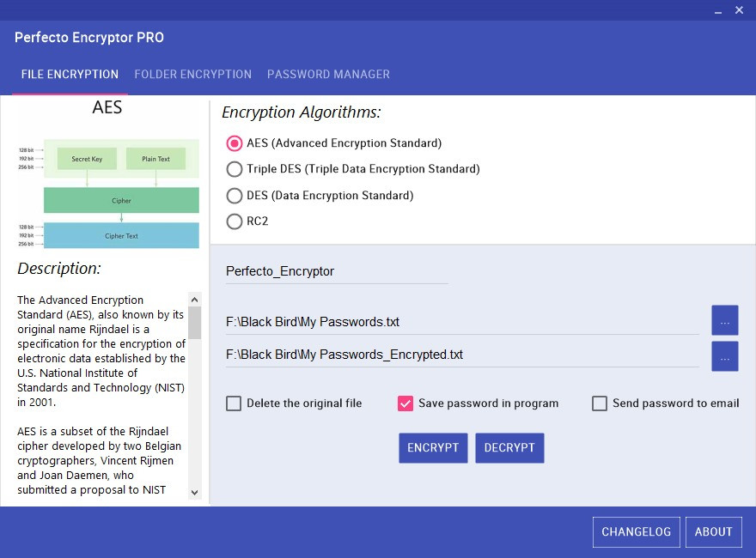Open the ABOUT dialog
The width and height of the screenshot is (756, 558).
[714, 532]
